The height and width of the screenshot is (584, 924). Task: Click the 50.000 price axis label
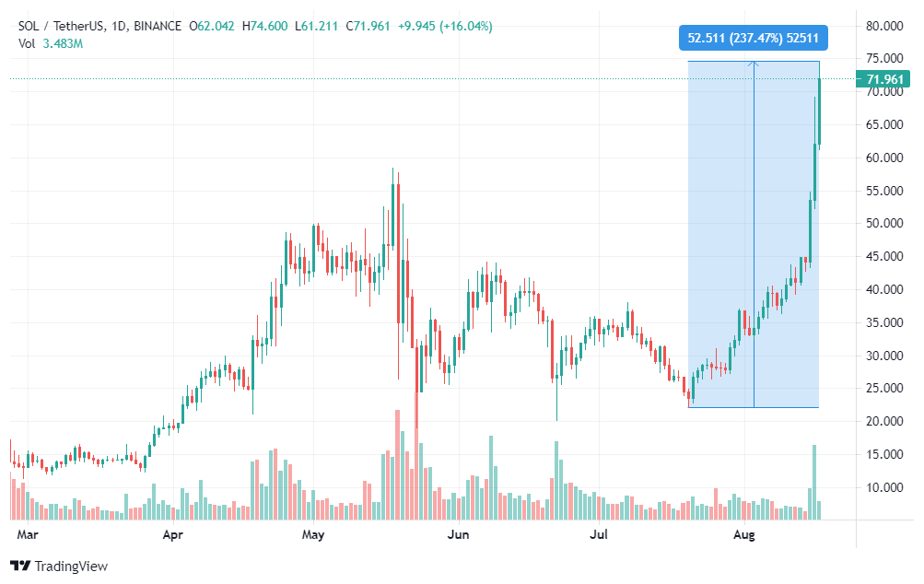[884, 223]
